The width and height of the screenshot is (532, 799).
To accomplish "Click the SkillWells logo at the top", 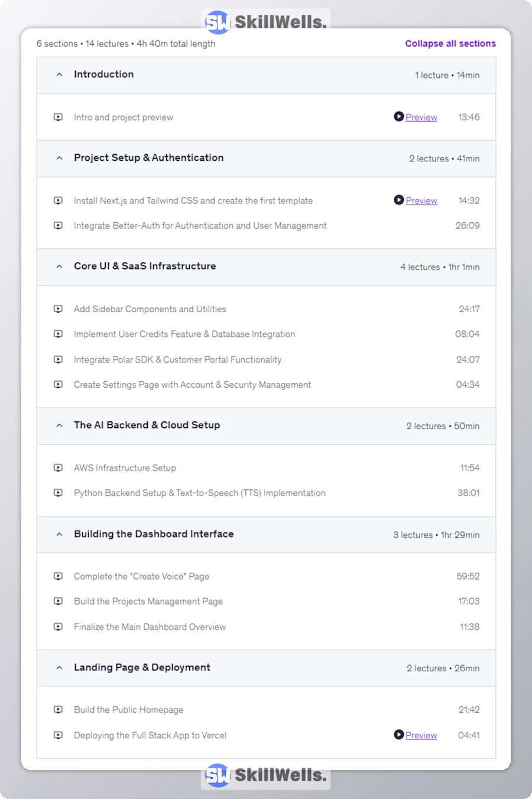I will (x=265, y=21).
